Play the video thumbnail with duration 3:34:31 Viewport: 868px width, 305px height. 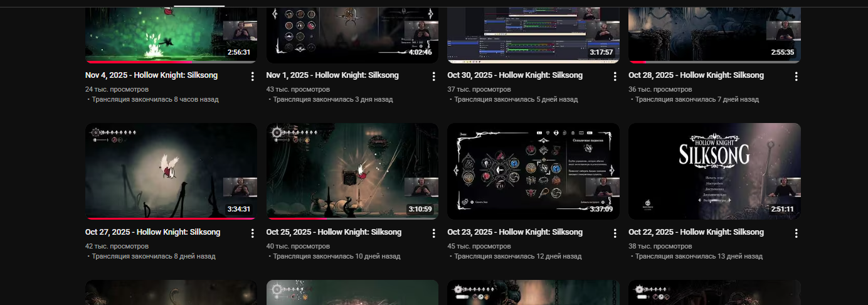click(171, 171)
